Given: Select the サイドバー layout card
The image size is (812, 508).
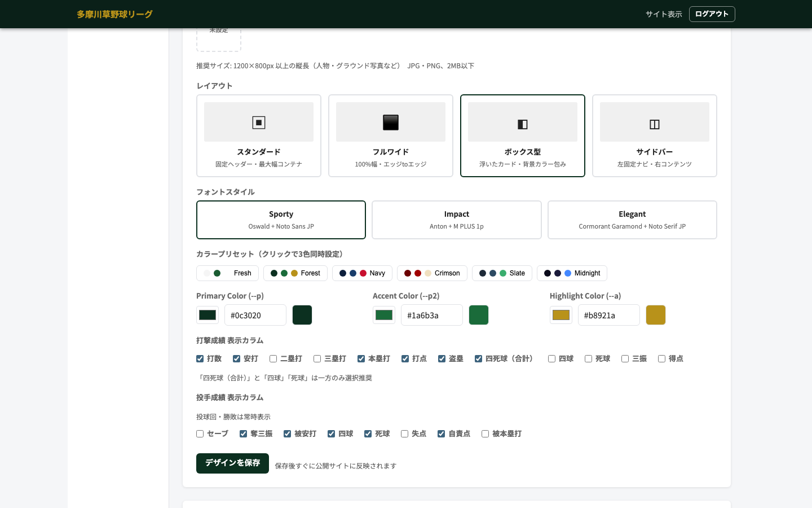Looking at the screenshot, I should coord(655,135).
